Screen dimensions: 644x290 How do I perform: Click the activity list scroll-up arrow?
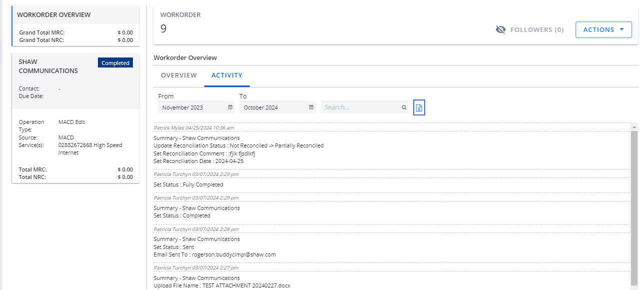[634, 127]
